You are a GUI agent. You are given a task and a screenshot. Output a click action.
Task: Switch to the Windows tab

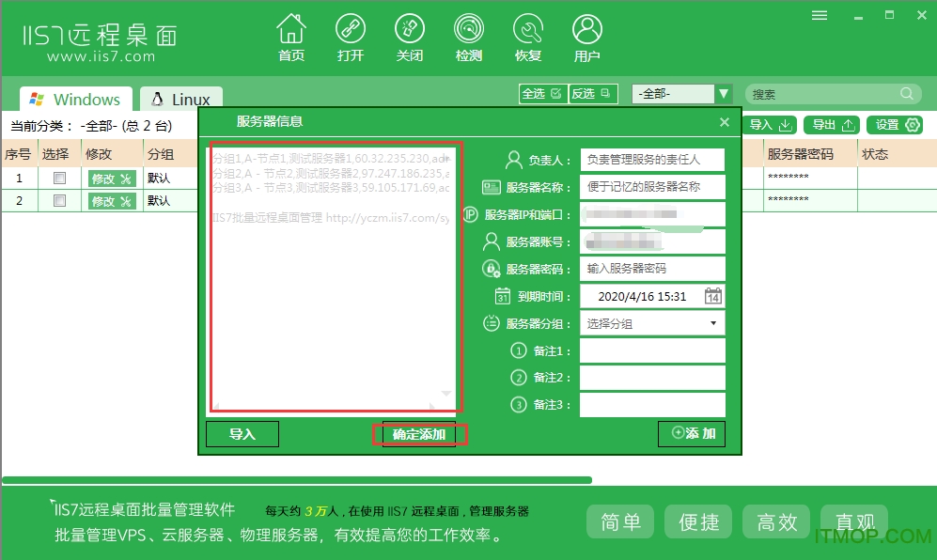[76, 100]
